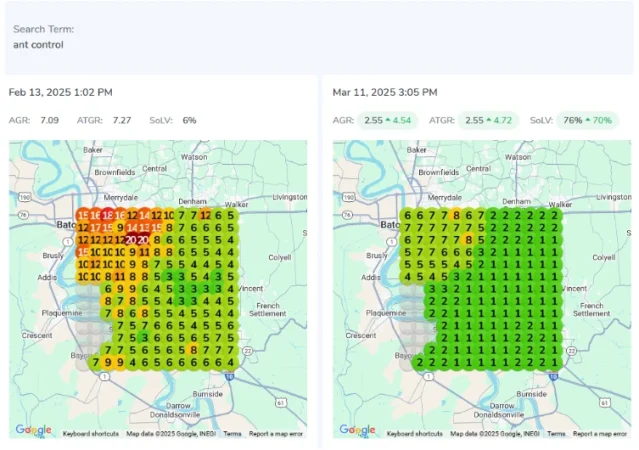Image resolution: width=639 pixels, height=450 pixels.
Task: Click the ATGR 2.55 improvement badge
Action: (x=488, y=121)
